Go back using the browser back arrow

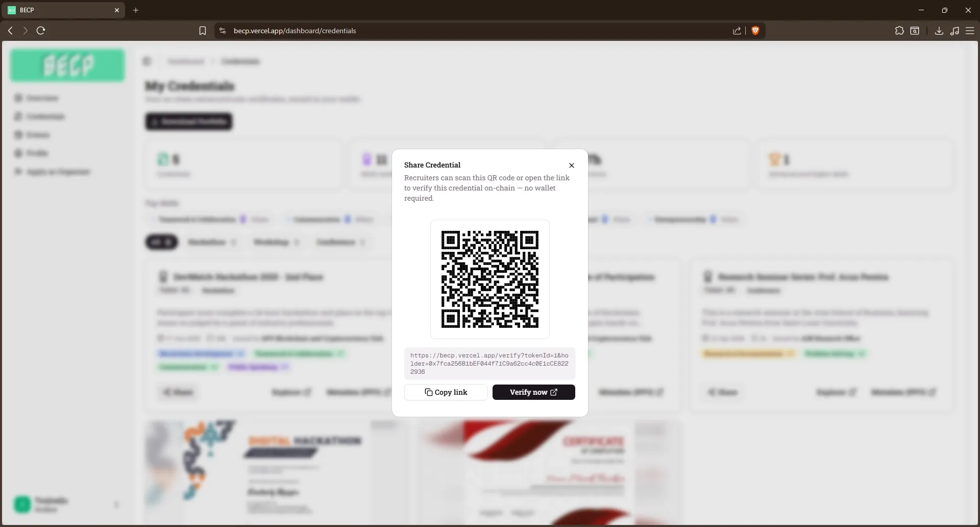(x=10, y=31)
